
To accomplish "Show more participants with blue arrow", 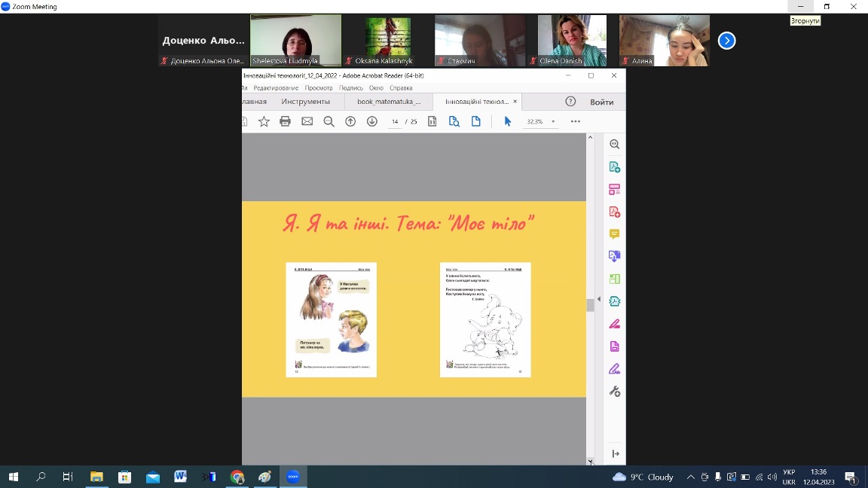I will point(726,41).
